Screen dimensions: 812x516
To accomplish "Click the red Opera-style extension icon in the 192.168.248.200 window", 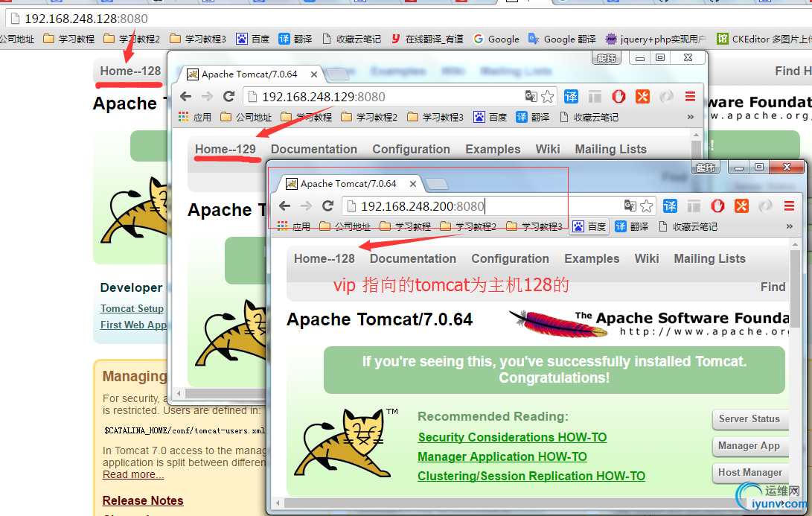I will pyautogui.click(x=717, y=206).
